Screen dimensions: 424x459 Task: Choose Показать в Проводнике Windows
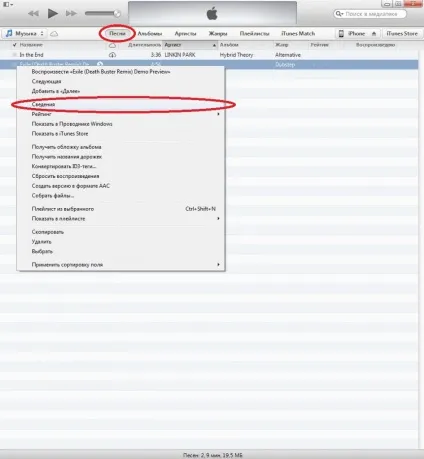tap(121, 124)
